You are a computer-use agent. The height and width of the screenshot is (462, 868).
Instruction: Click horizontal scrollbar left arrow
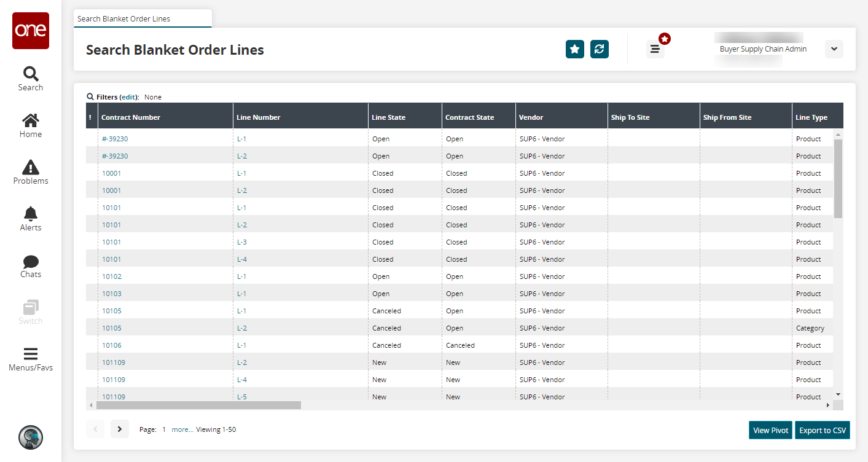click(x=91, y=405)
